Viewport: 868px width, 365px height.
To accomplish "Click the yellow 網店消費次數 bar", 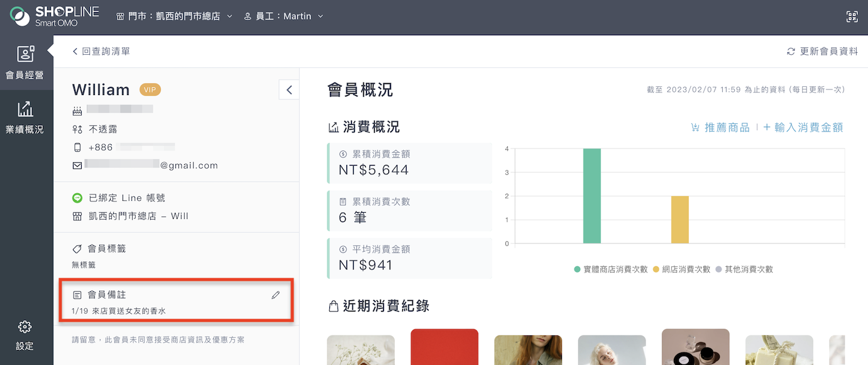I will [680, 220].
